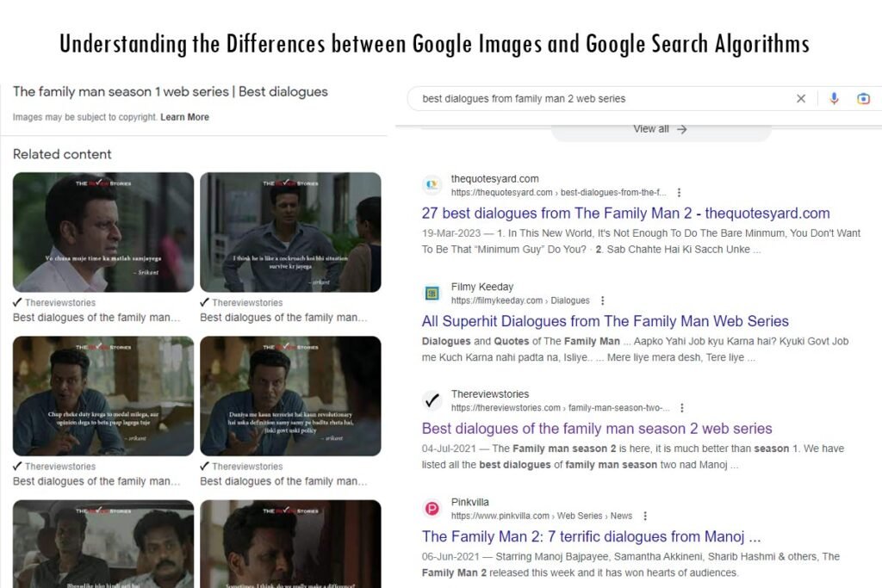Click the Thereviewstories checkmark favicon in search results
Image resolution: width=882 pixels, height=588 pixels.
(431, 400)
